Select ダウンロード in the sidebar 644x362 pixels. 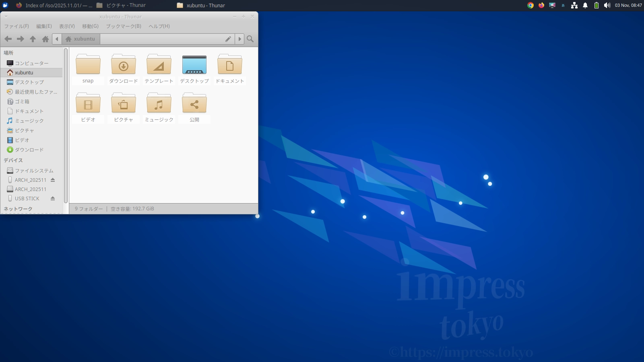pos(31,150)
